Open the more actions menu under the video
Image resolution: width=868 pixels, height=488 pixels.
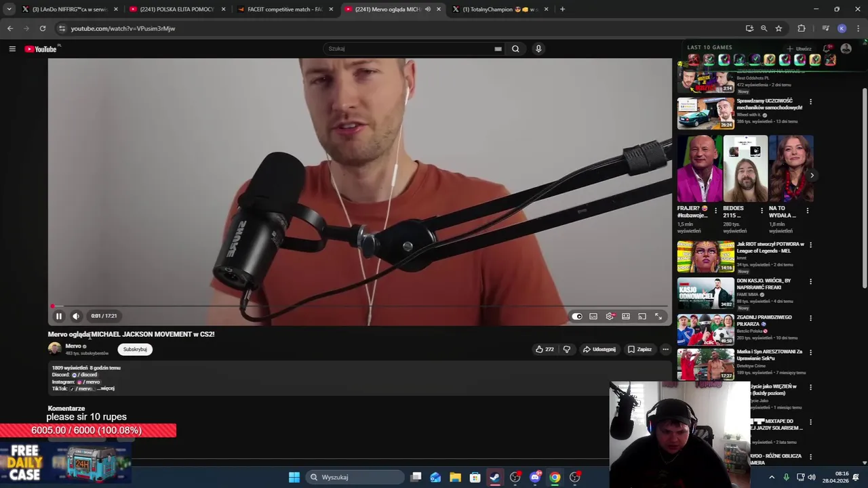click(665, 349)
